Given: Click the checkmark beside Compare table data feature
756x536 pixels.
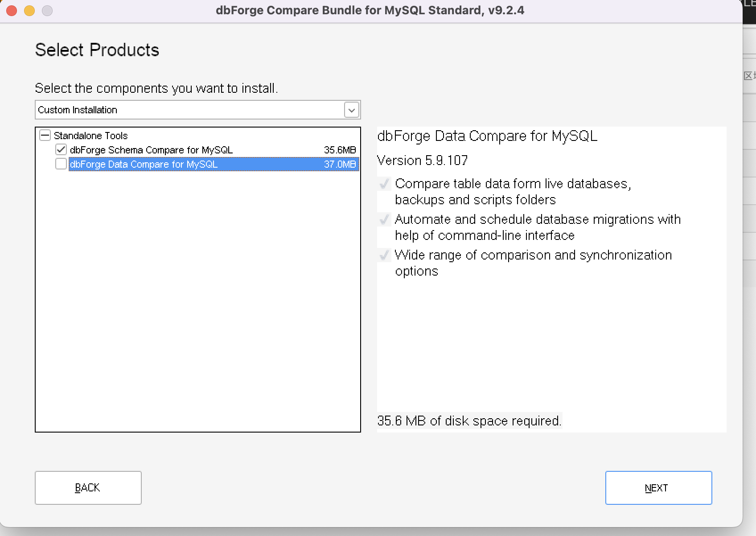Looking at the screenshot, I should tap(384, 184).
